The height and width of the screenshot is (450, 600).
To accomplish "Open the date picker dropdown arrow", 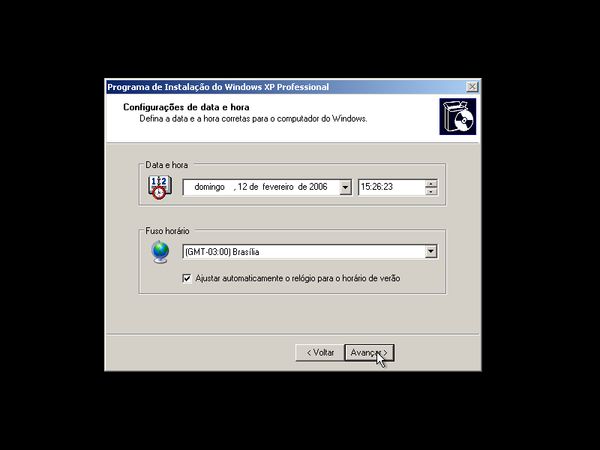I will pos(346,187).
